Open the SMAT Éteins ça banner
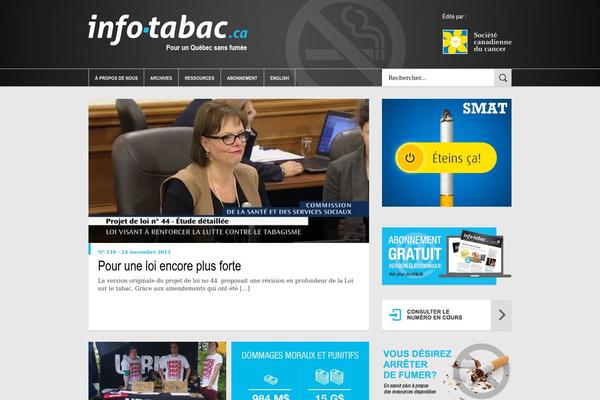 (447, 153)
